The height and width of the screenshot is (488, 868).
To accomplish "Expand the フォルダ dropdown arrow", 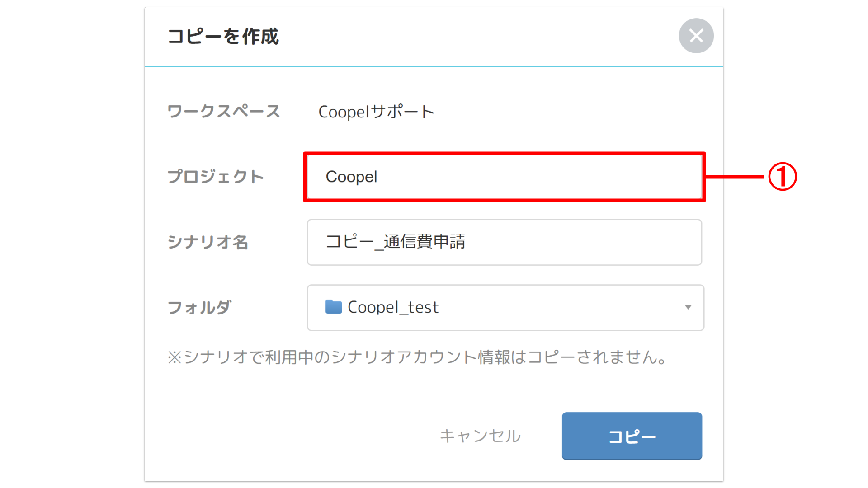I will pyautogui.click(x=688, y=307).
